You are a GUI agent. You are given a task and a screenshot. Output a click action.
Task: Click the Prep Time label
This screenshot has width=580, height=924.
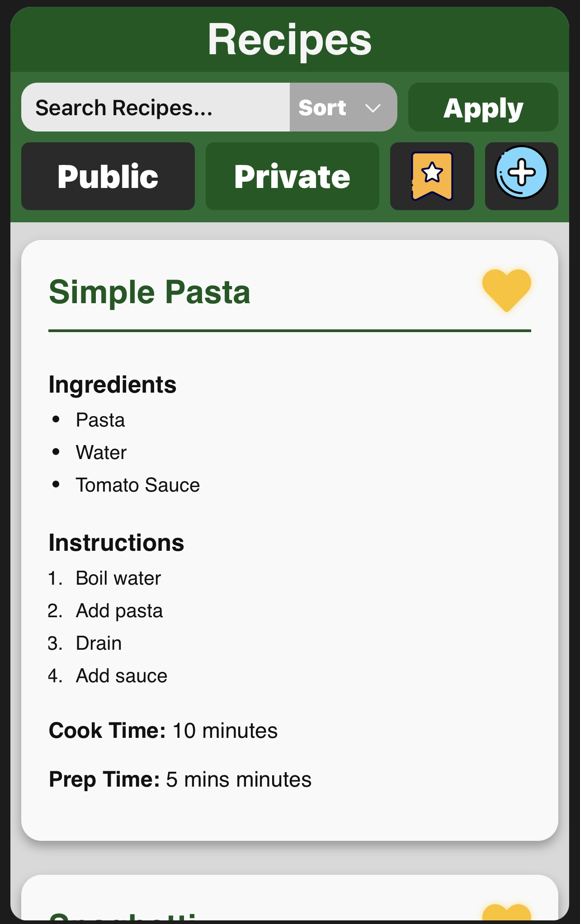[x=104, y=779]
